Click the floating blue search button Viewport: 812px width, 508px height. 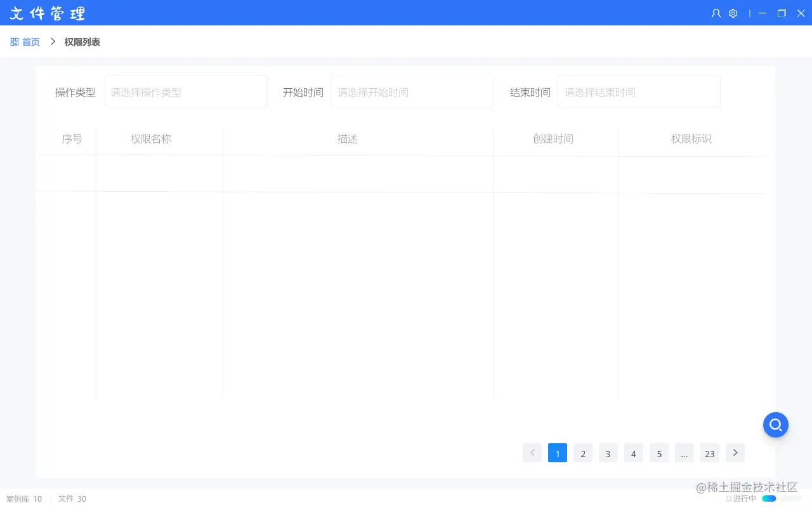(x=776, y=425)
